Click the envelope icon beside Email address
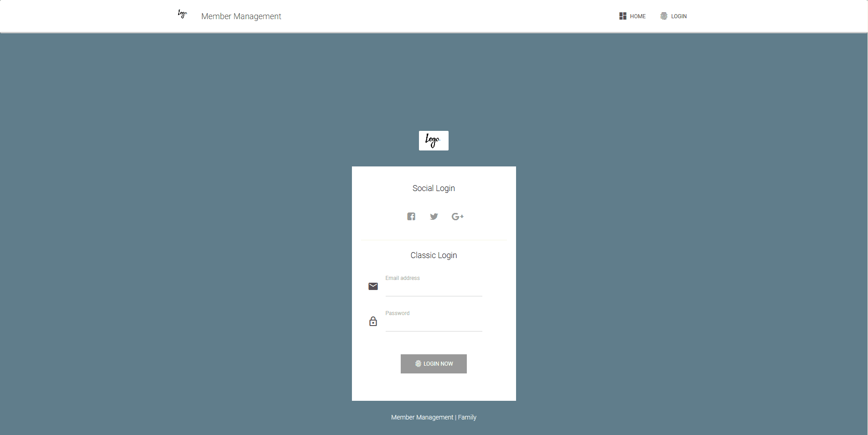 [373, 286]
